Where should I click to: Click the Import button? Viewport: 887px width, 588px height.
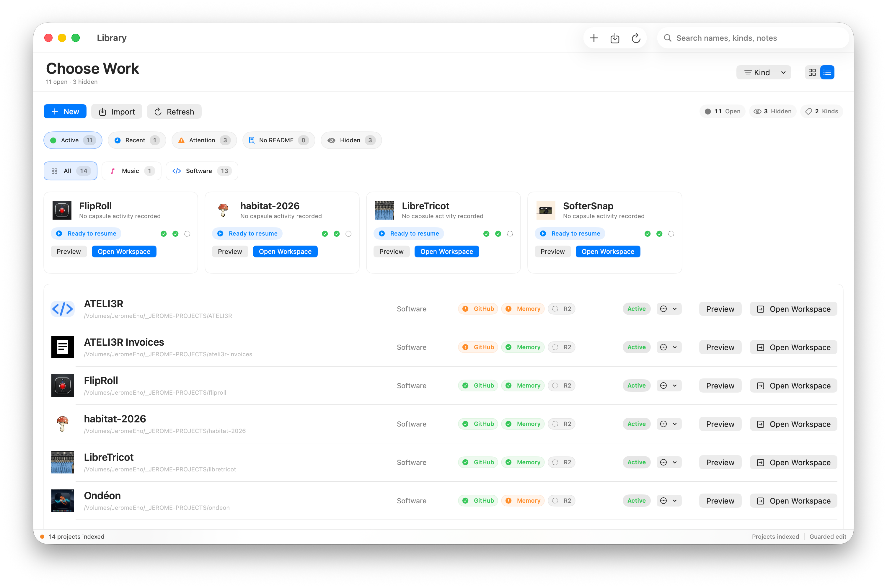coord(117,111)
